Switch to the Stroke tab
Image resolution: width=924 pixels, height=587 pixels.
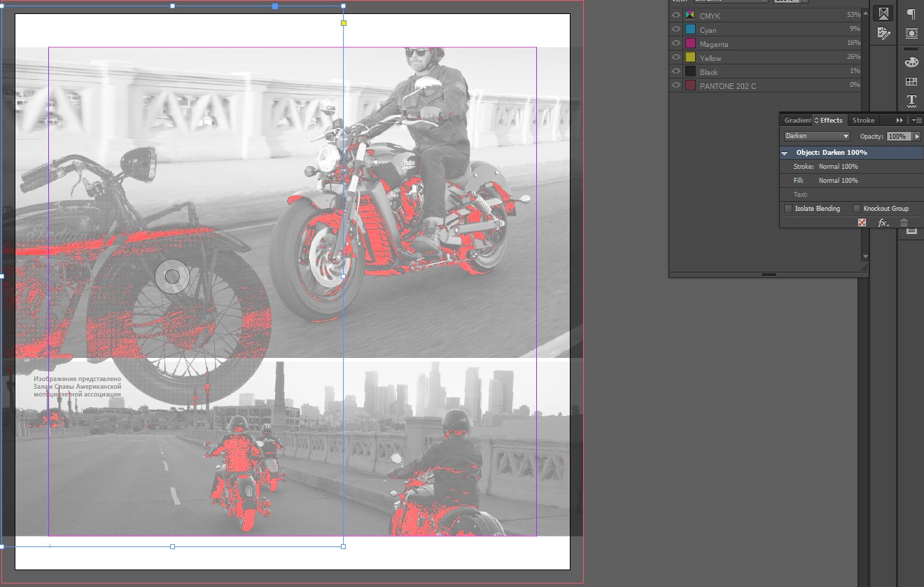pos(863,120)
